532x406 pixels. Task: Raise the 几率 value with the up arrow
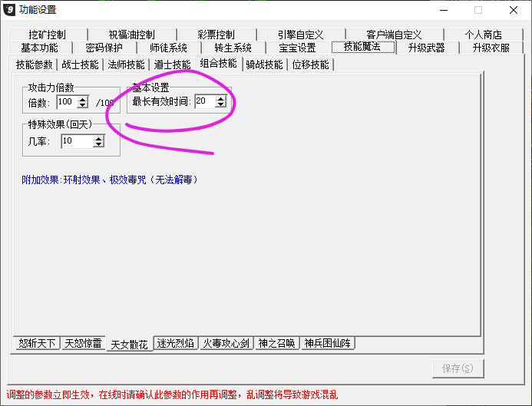click(98, 138)
